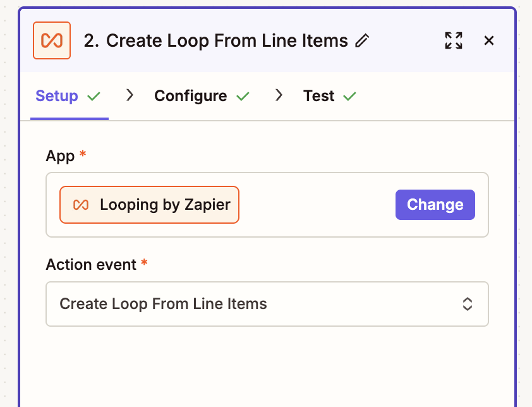The height and width of the screenshot is (407, 532).
Task: Click the green checkmark beside Setup
Action: [94, 97]
